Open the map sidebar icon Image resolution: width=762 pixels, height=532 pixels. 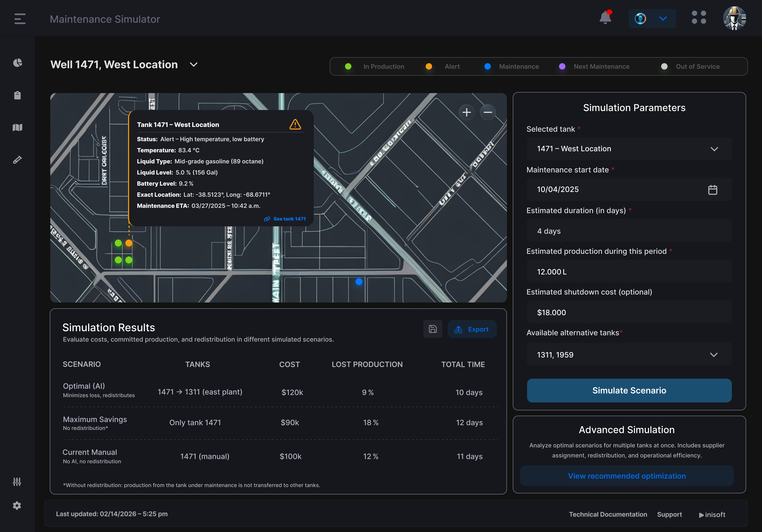[x=17, y=127]
